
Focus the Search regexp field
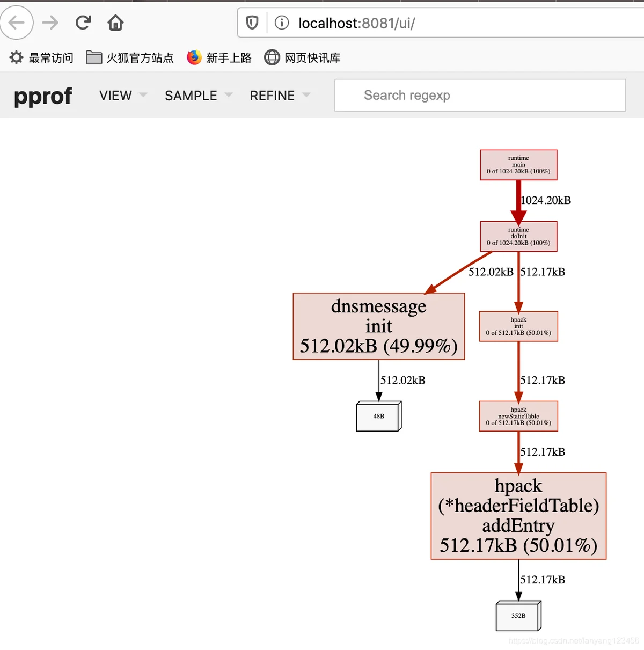point(480,96)
